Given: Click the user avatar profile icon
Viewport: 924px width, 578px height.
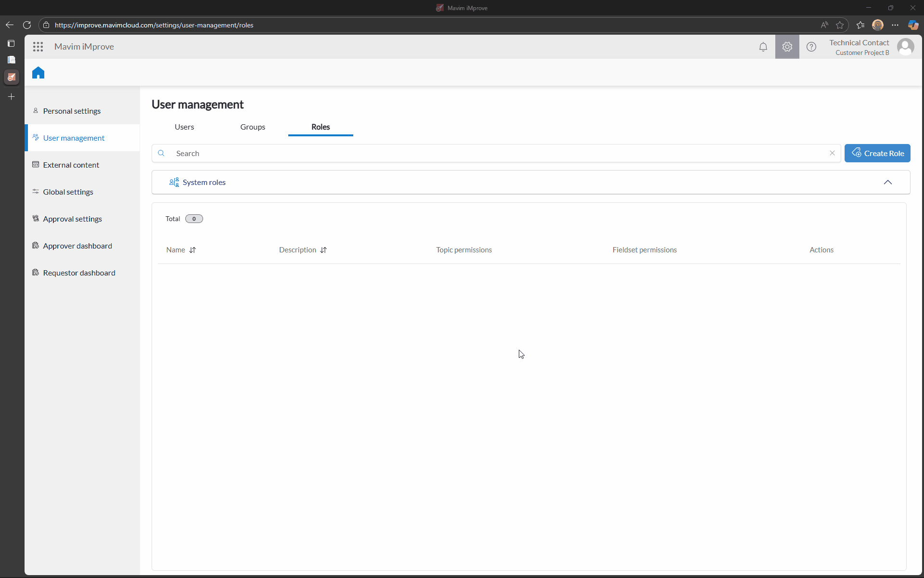Looking at the screenshot, I should [905, 47].
